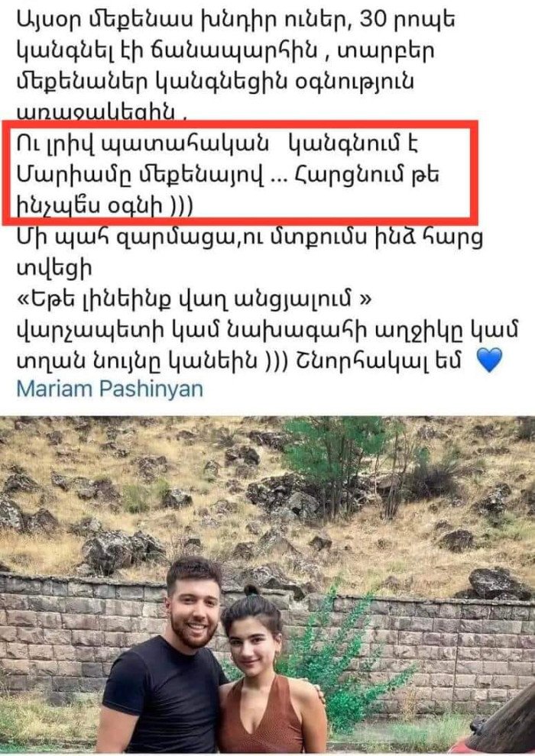Click the line starting վարչապետի կամ նախագահի
Image resolution: width=535 pixels, height=756 pixels.
(x=267, y=330)
